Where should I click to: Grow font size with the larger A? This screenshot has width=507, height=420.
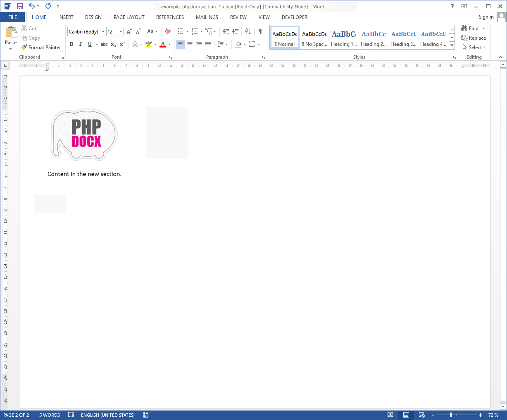(129, 32)
